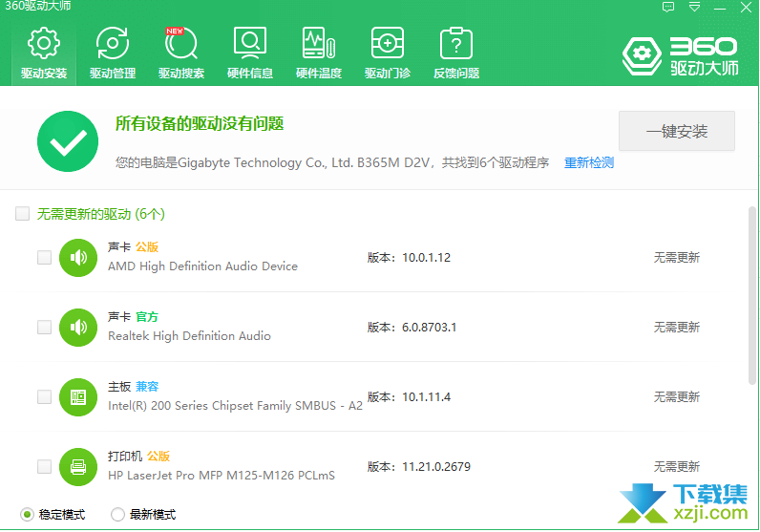The image size is (760, 532).
Task: Open the 驱动安装 gear icon tab
Action: tap(44, 53)
